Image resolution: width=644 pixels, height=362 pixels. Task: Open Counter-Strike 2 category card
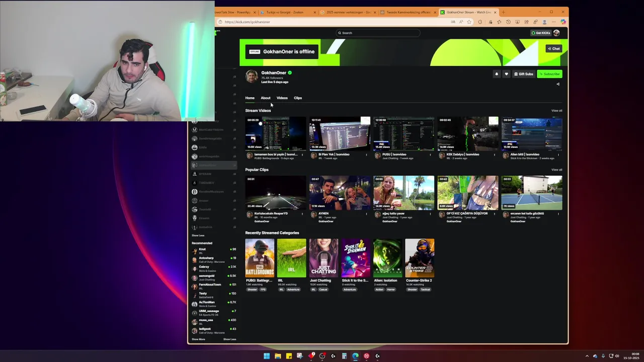point(420,258)
